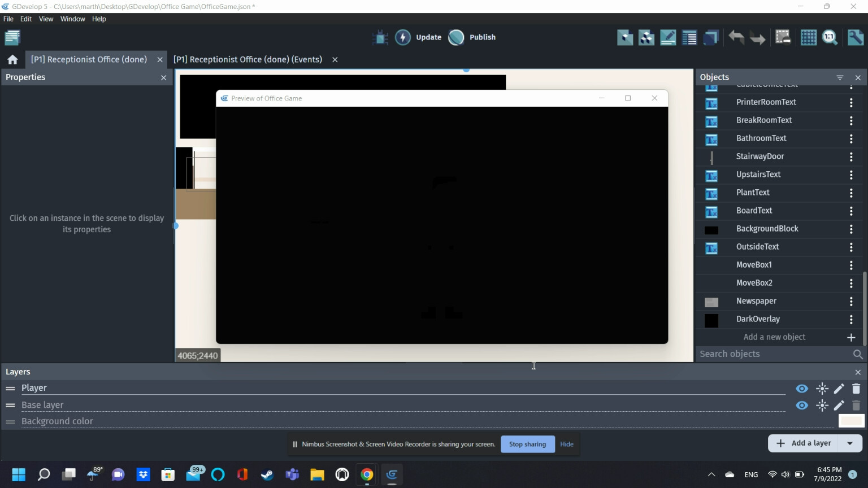Open the Background color swatch
Screen dimensions: 868x488
[851, 421]
